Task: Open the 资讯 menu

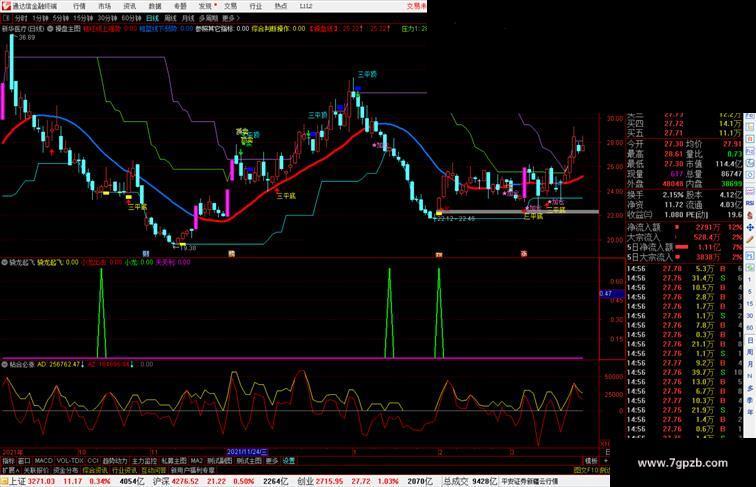Action: [130, 6]
